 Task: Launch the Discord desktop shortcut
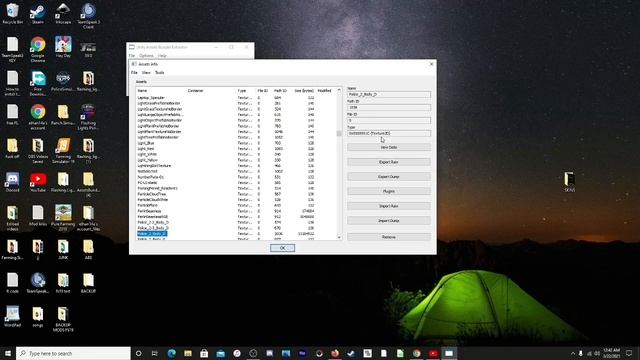tap(13, 182)
